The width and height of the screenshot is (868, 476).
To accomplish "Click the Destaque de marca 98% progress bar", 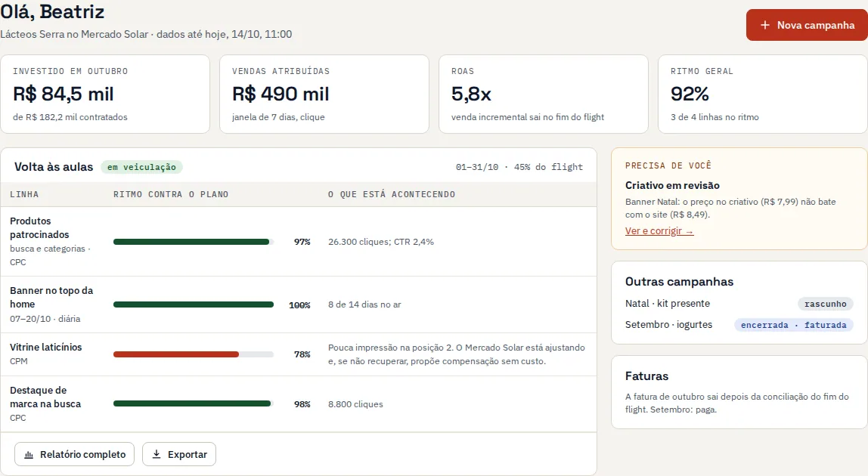I will [x=194, y=404].
